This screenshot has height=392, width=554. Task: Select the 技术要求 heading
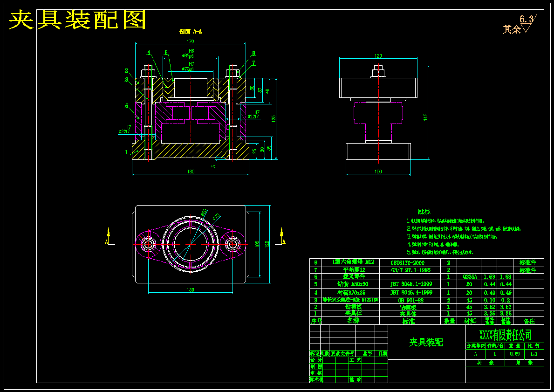coord(424,212)
